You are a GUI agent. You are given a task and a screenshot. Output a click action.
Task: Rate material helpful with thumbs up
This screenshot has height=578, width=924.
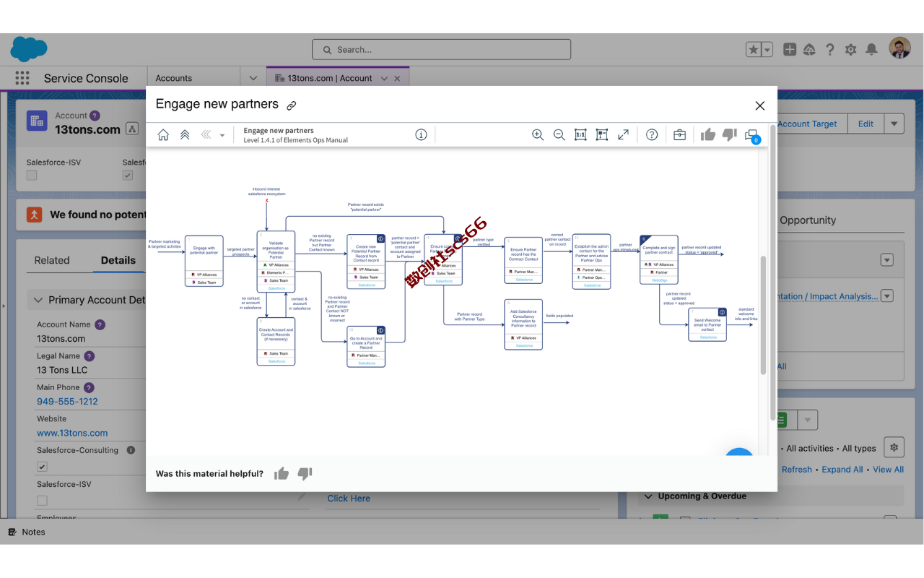click(282, 474)
